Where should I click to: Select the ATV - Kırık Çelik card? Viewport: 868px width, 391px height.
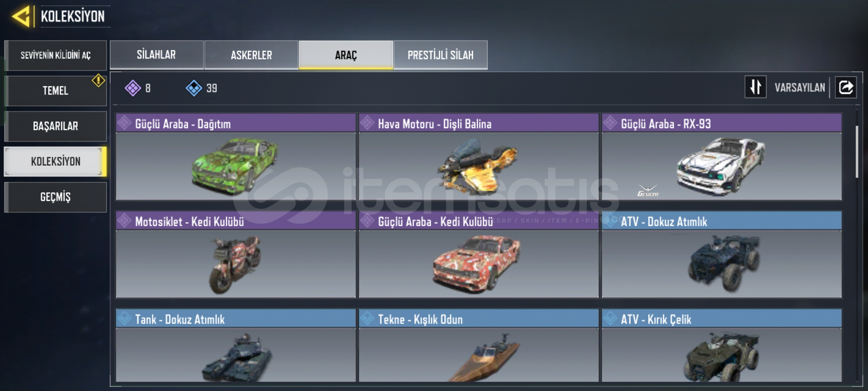click(x=722, y=345)
